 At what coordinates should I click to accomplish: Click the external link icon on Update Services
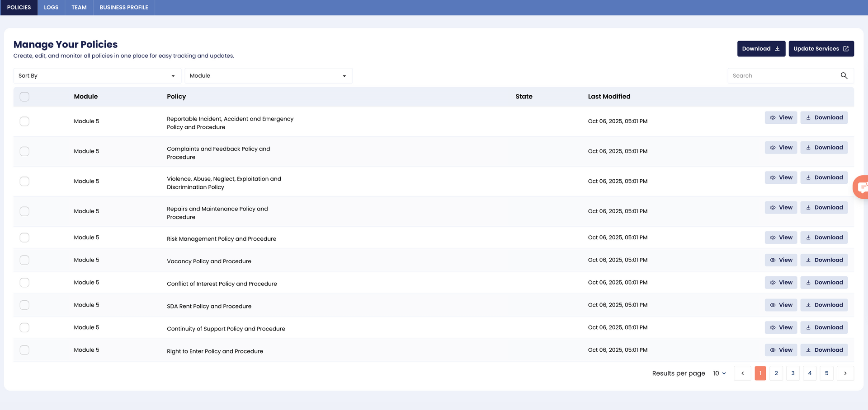pyautogui.click(x=846, y=48)
